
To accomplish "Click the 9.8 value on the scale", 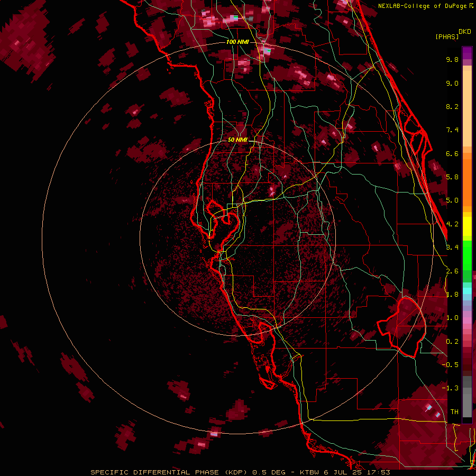I will (x=452, y=59).
